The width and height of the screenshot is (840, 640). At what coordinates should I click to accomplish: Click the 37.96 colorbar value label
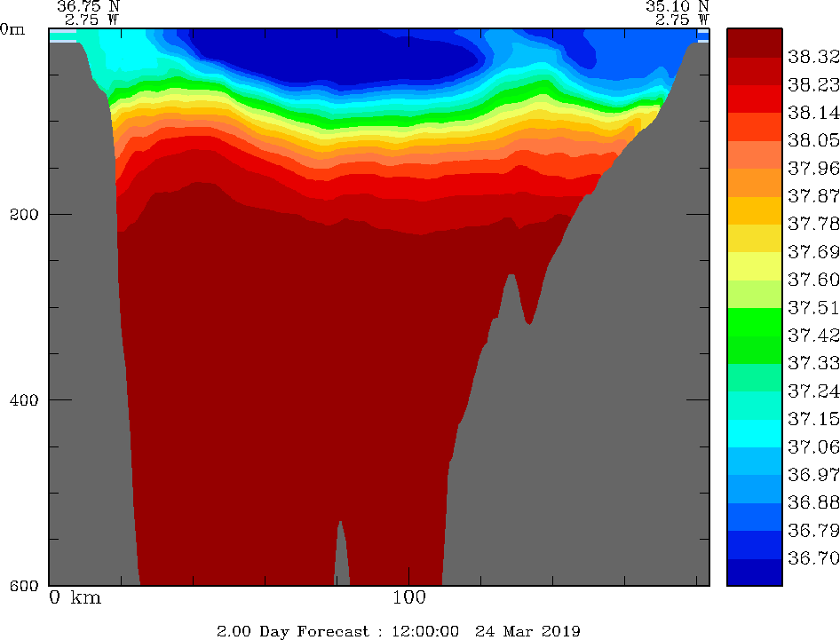pos(813,168)
